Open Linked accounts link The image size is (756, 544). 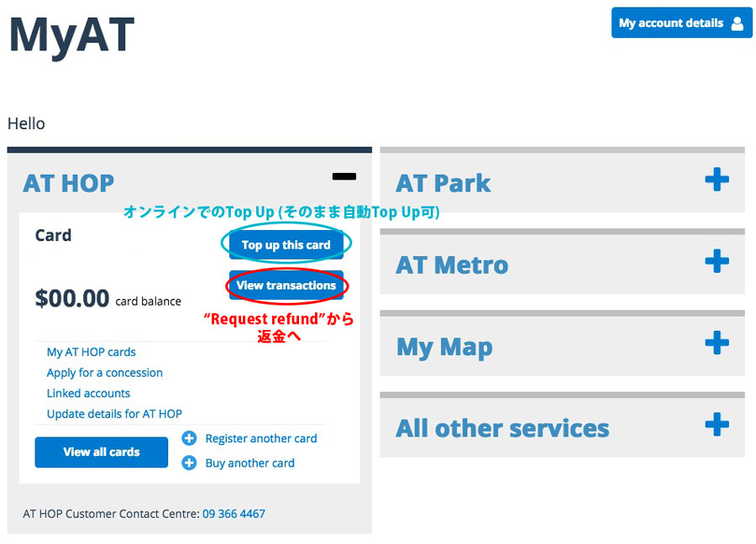click(88, 393)
